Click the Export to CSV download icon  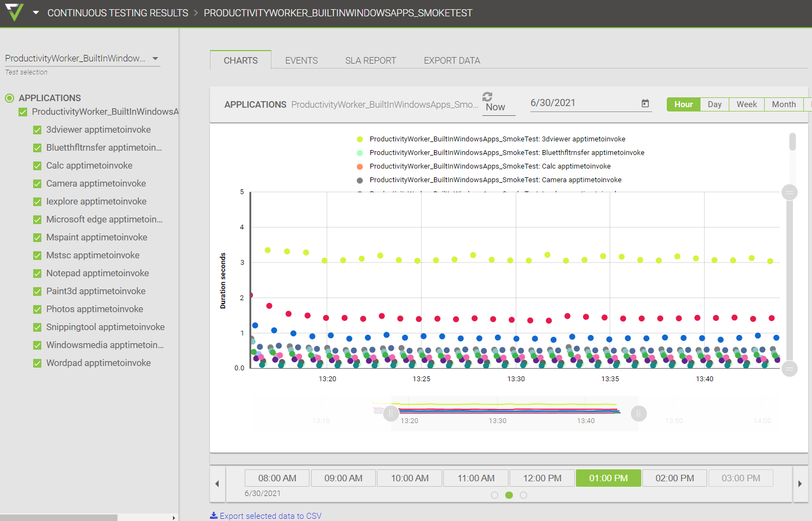click(214, 516)
